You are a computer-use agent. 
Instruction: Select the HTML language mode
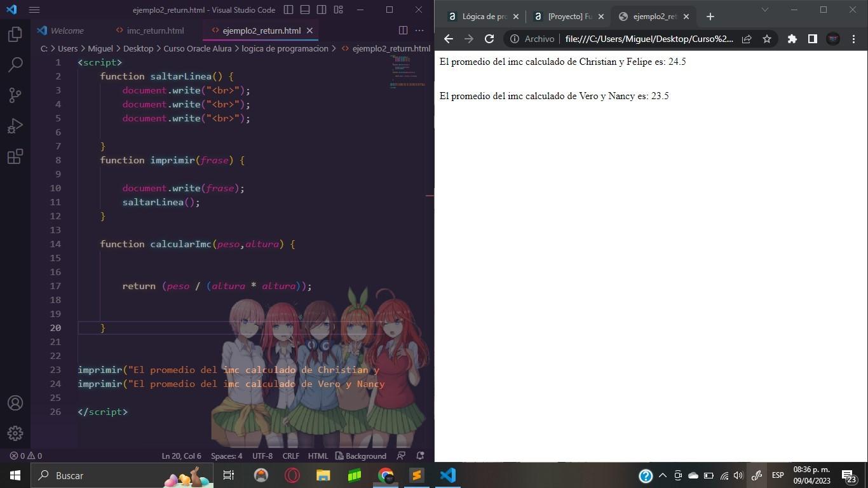coord(318,456)
